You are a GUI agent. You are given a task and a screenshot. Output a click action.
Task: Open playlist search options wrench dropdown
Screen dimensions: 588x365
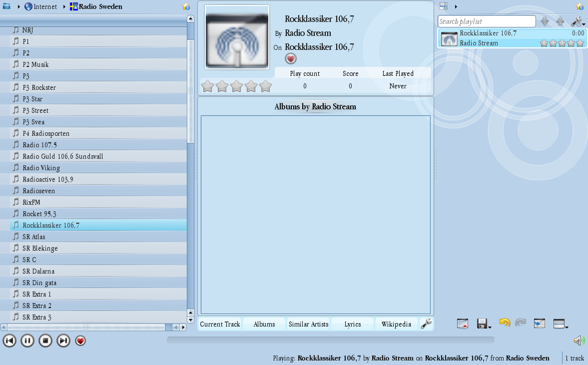tap(578, 21)
